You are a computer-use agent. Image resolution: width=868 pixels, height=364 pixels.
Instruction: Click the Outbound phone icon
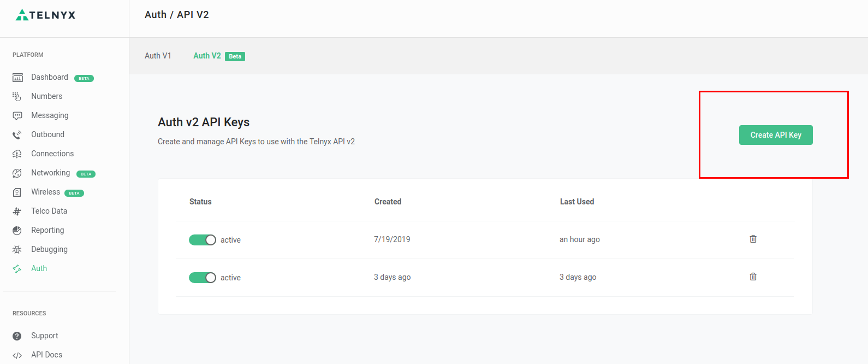[17, 135]
